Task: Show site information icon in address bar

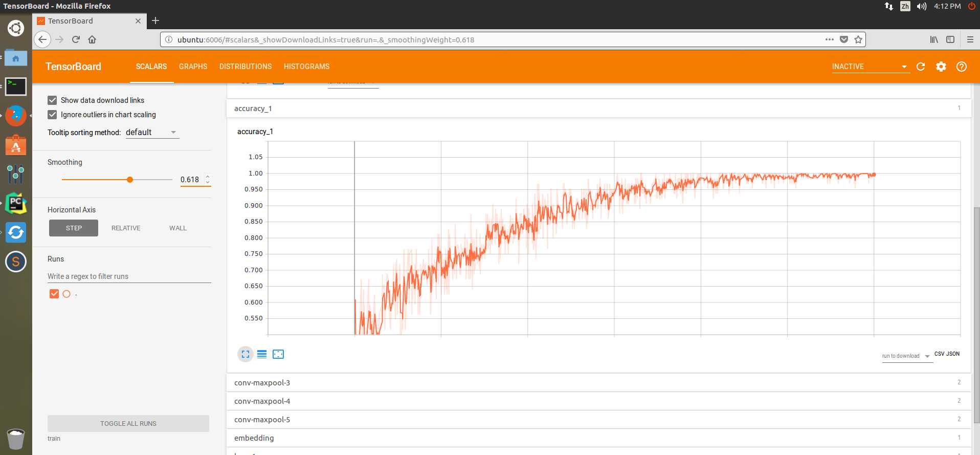Action: click(169, 39)
